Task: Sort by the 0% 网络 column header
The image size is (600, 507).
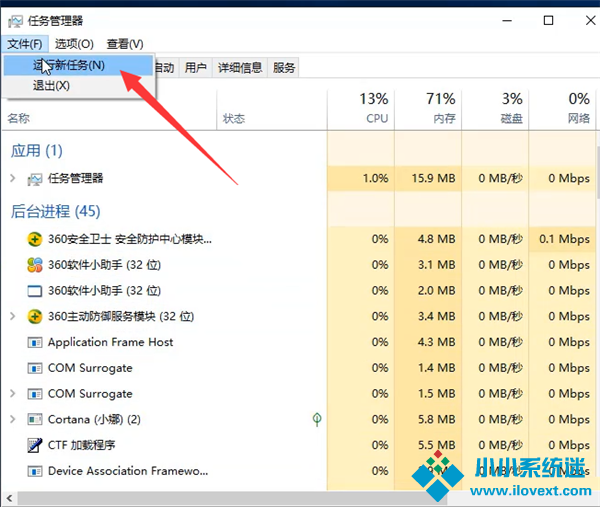Action: 562,109
